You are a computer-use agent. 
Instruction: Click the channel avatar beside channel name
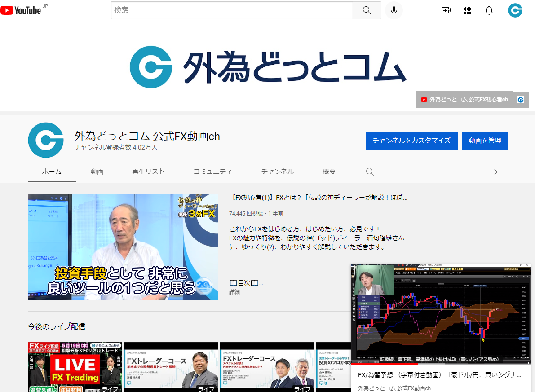(x=46, y=140)
